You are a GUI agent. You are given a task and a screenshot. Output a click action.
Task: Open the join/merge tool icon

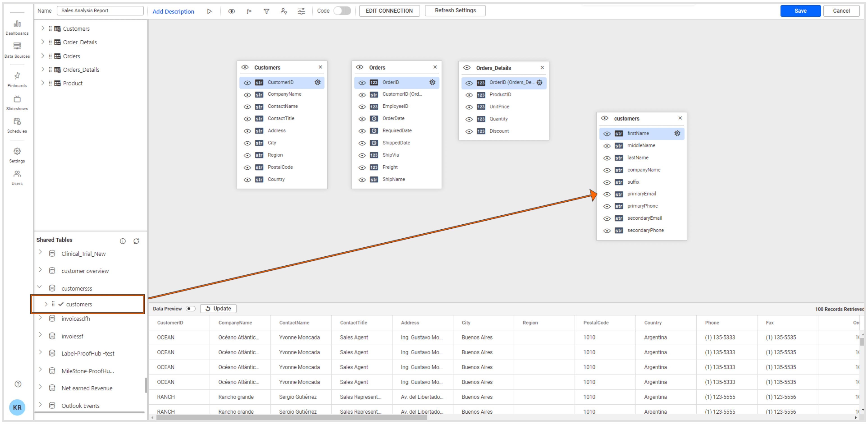(x=232, y=11)
